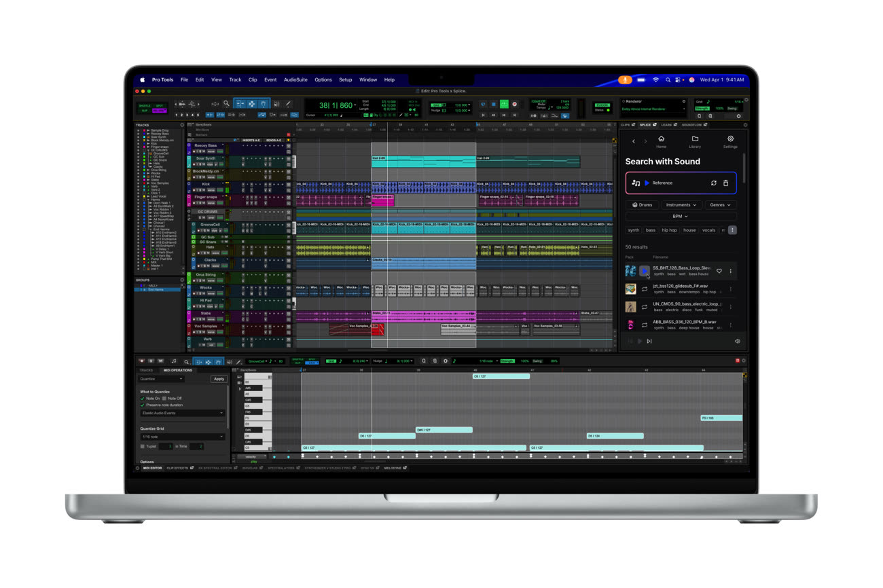883x588 pixels.
Task: Select the Grabber hand tool in main toolbar
Action: (x=264, y=104)
